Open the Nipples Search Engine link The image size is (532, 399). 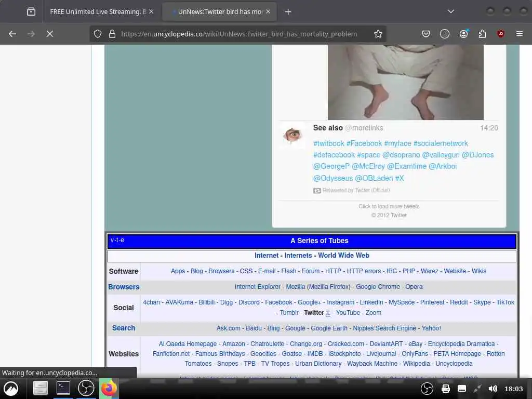tap(384, 328)
